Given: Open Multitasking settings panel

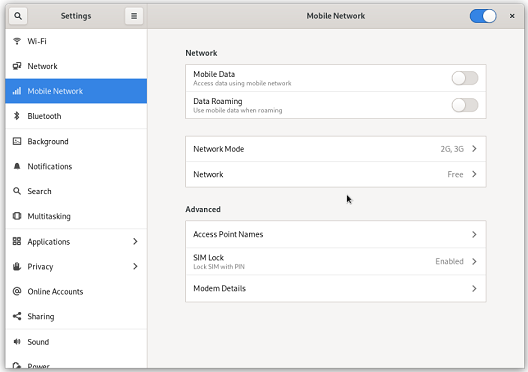Looking at the screenshot, I should coord(76,216).
